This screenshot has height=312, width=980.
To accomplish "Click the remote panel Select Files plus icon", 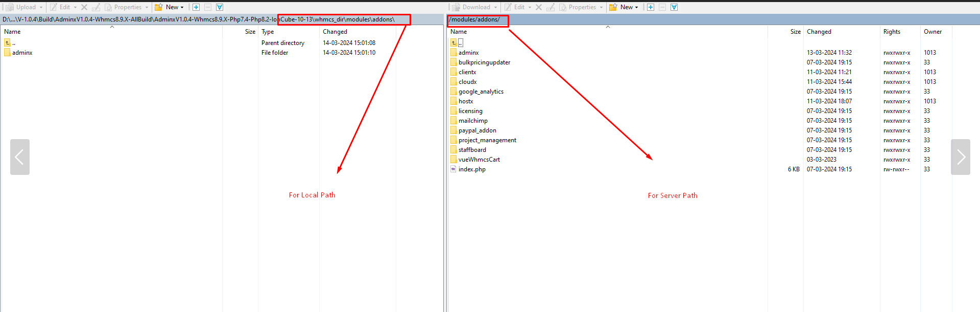I will pos(651,7).
